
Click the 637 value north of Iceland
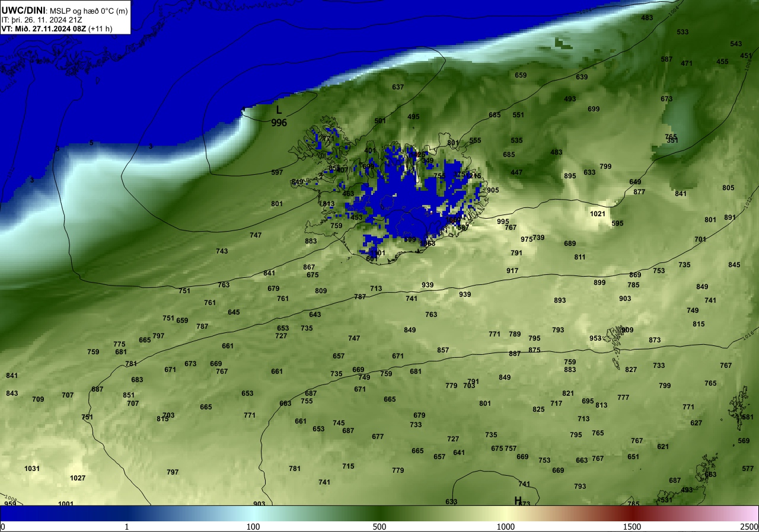398,87
